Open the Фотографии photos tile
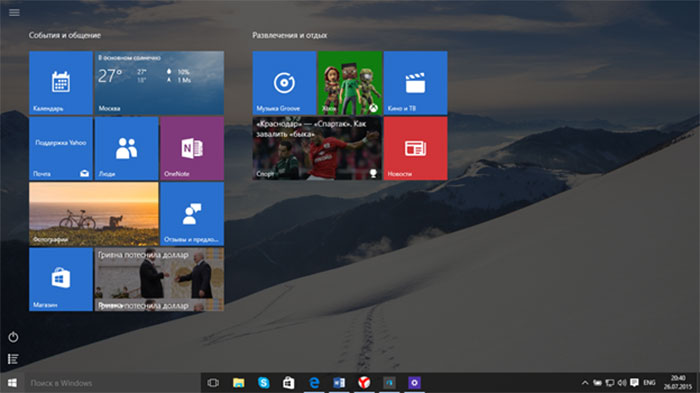700x393 pixels. coord(94,214)
